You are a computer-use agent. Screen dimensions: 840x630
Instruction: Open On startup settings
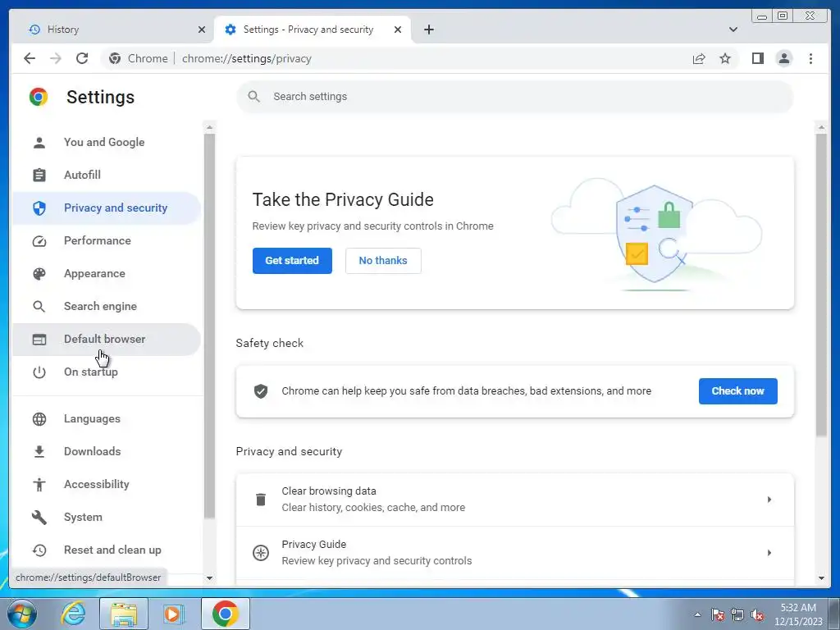pyautogui.click(x=107, y=372)
